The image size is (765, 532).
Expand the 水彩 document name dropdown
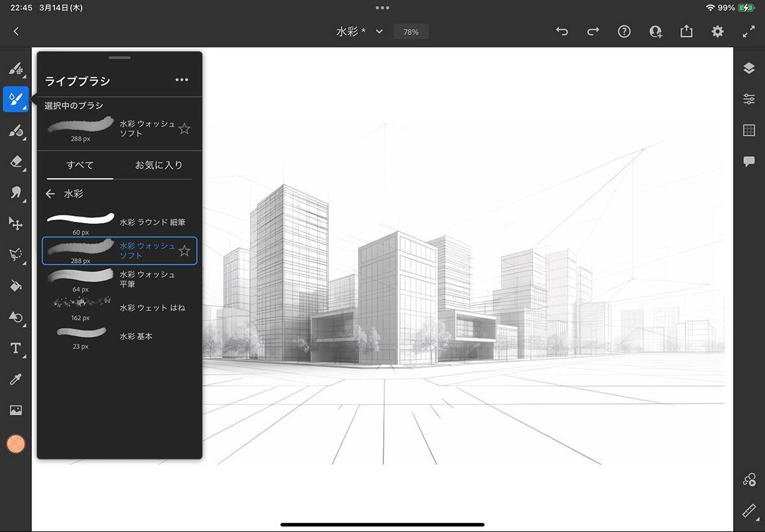coord(379,31)
